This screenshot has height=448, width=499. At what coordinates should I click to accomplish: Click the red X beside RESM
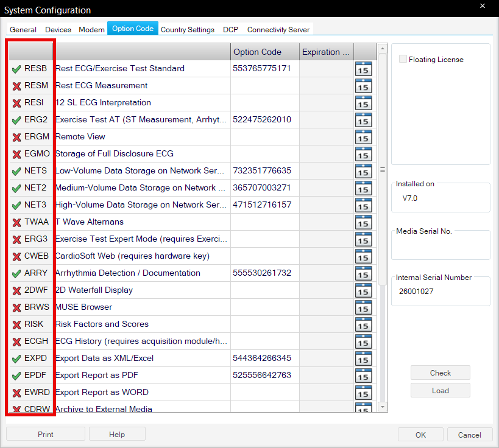(16, 86)
